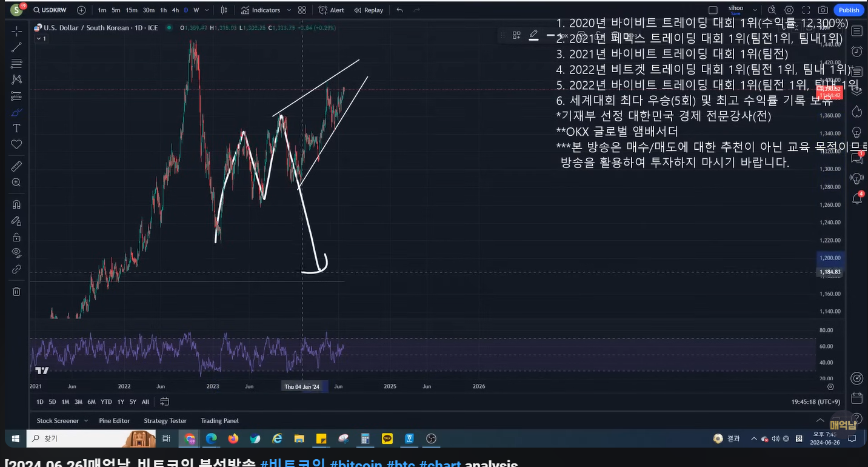Click the trash remove objects icon

16,291
